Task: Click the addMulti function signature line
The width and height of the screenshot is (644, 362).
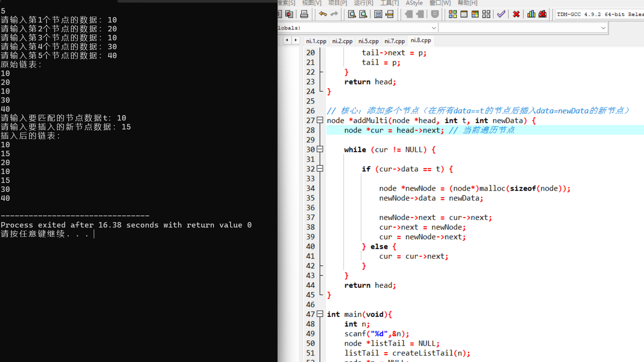Action: [431, 121]
